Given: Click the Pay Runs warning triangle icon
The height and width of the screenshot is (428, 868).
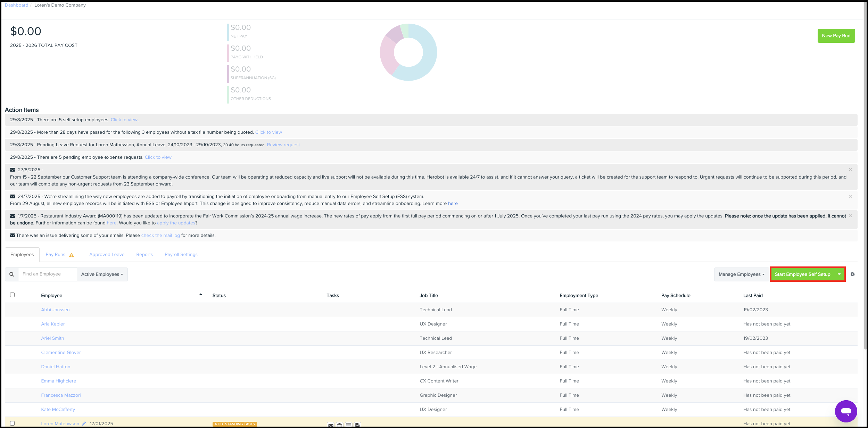Looking at the screenshot, I should pos(72,255).
